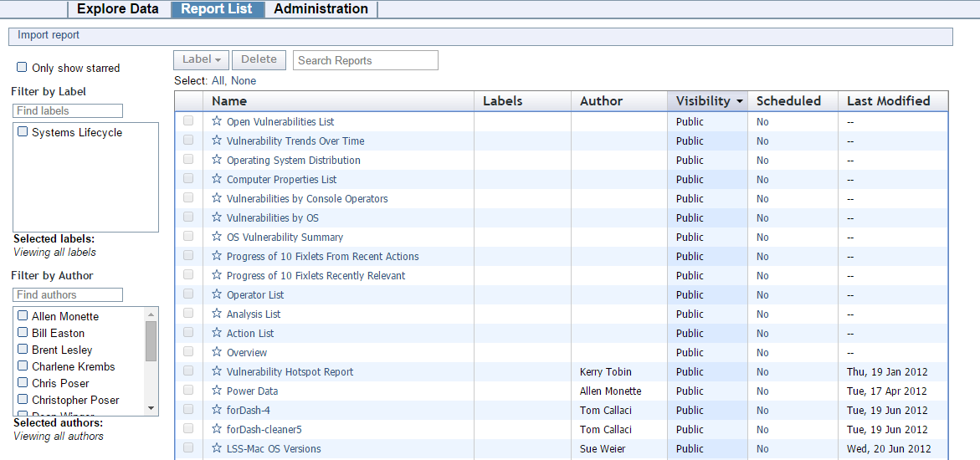This screenshot has width=980, height=460.
Task: Select checkbox for Open Vulnerabilities List row
Action: tap(188, 121)
